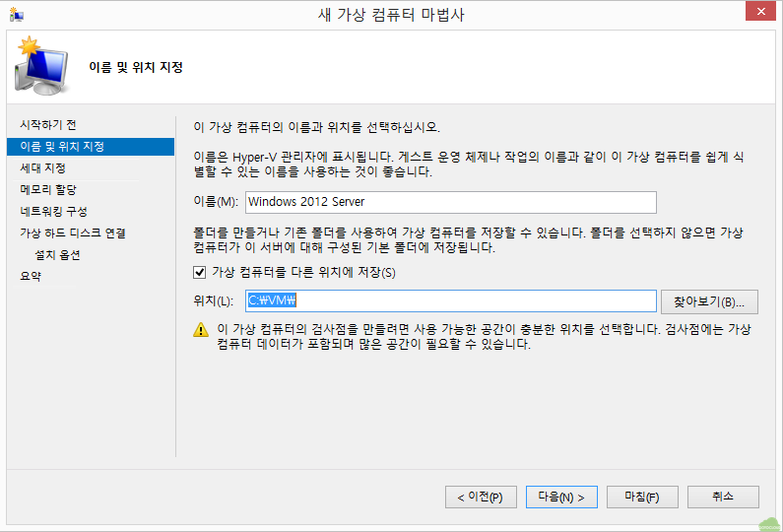
Task: Jump to 네트워킹 구성 step
Action: coord(53,211)
